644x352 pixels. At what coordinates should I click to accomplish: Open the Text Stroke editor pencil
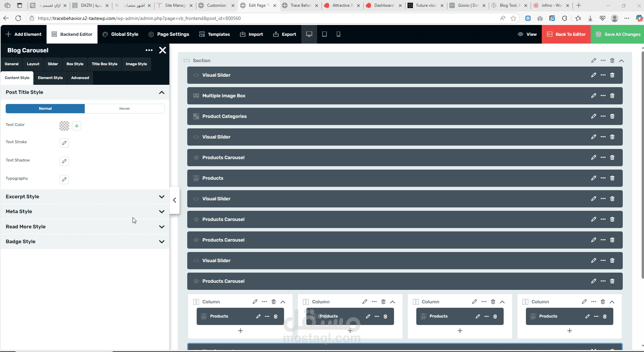click(x=64, y=143)
